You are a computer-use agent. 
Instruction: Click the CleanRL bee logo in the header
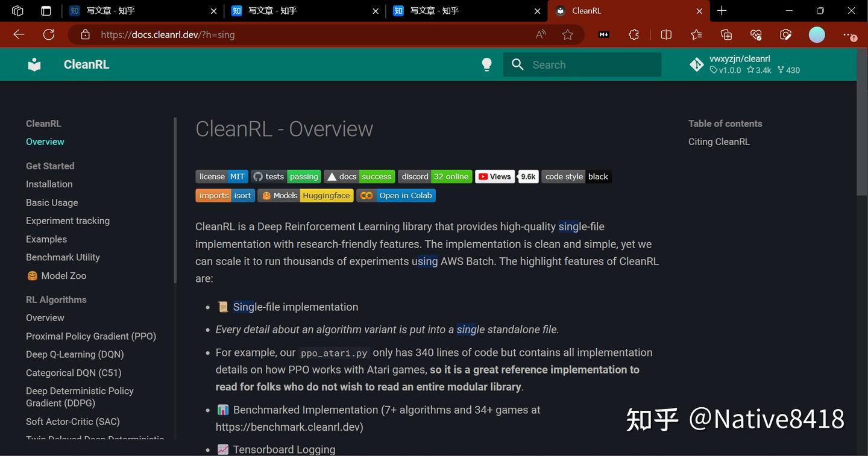click(x=34, y=64)
